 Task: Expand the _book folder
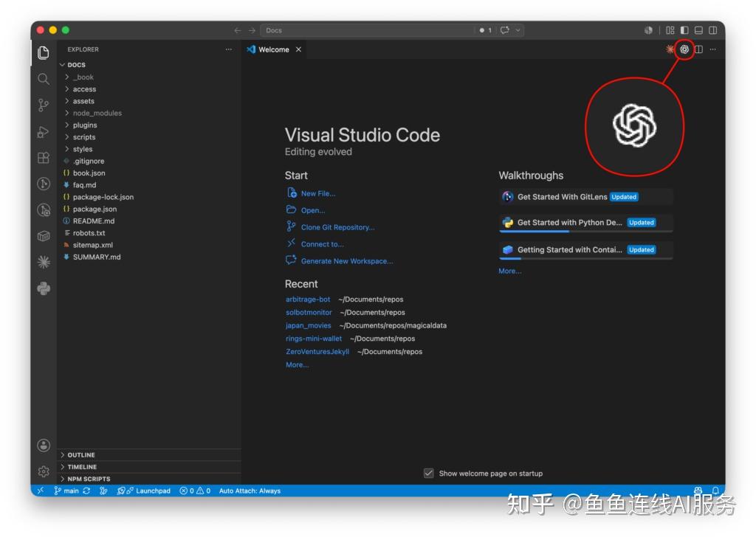(x=149, y=77)
